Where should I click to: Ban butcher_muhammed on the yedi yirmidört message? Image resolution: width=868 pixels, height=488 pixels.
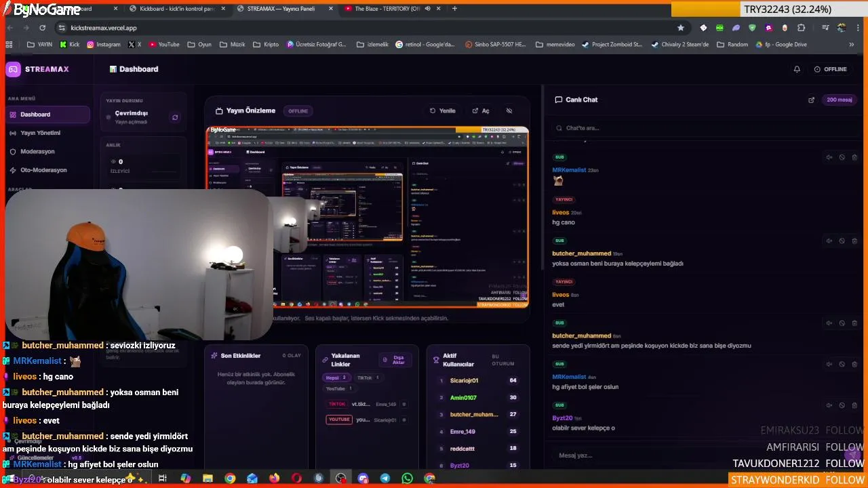[x=842, y=323]
